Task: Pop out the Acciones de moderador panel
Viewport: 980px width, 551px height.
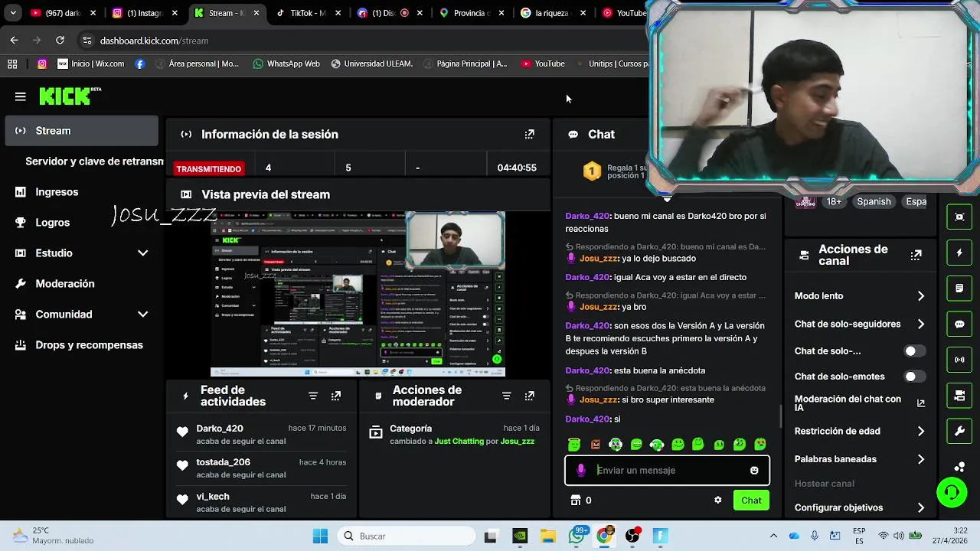Action: 529,396
